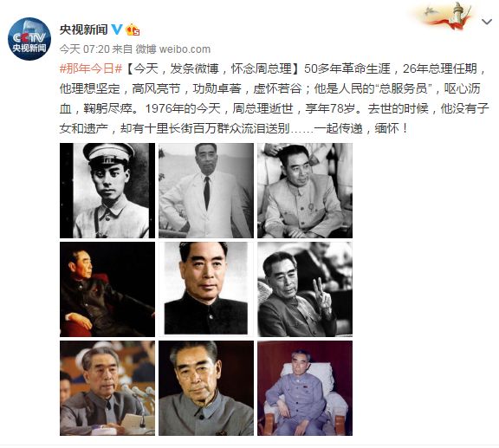Open the 央视新闻 account name link
This screenshot has height=448, width=499.
pos(84,29)
